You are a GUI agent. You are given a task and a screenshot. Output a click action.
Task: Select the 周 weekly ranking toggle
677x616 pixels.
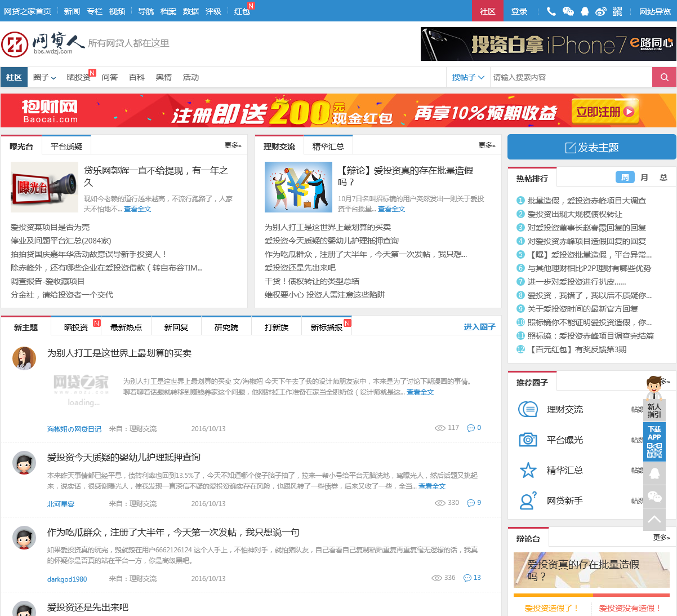(625, 178)
